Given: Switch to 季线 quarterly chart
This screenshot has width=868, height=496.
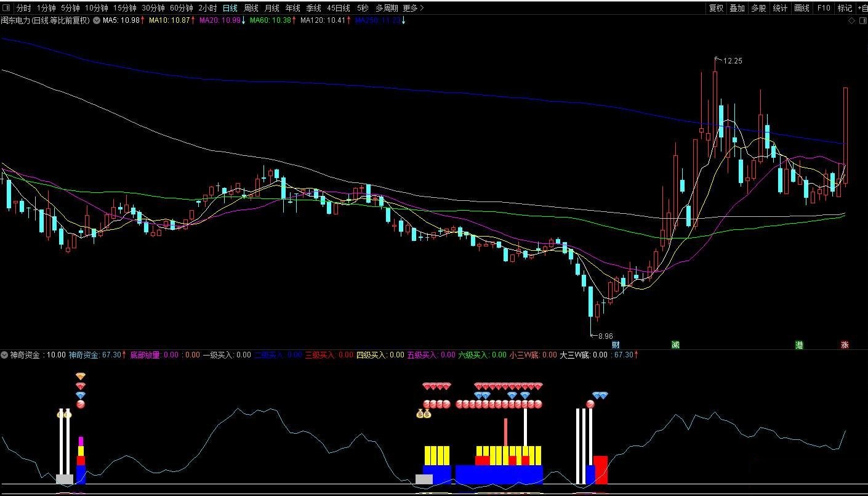Looking at the screenshot, I should pos(313,8).
